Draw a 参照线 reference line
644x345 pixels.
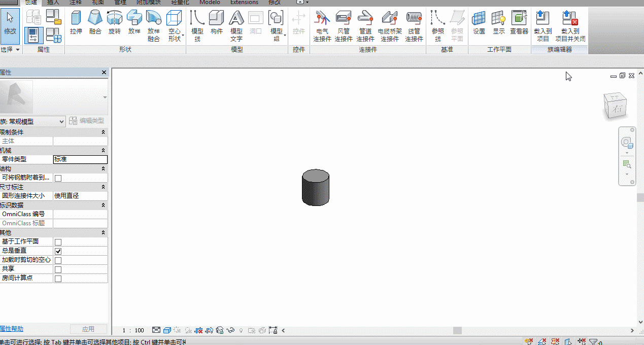tap(437, 26)
